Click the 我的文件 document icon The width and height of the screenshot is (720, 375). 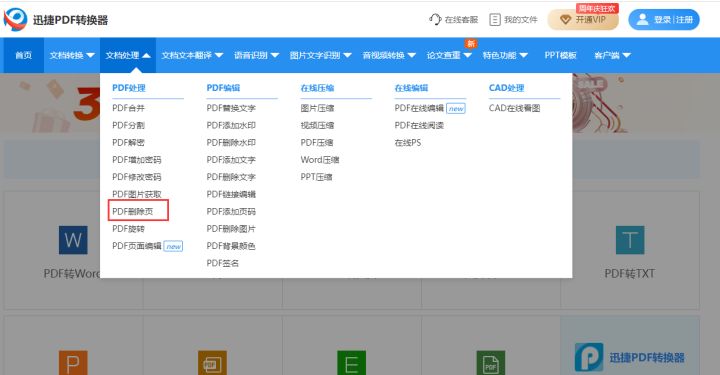click(495, 19)
